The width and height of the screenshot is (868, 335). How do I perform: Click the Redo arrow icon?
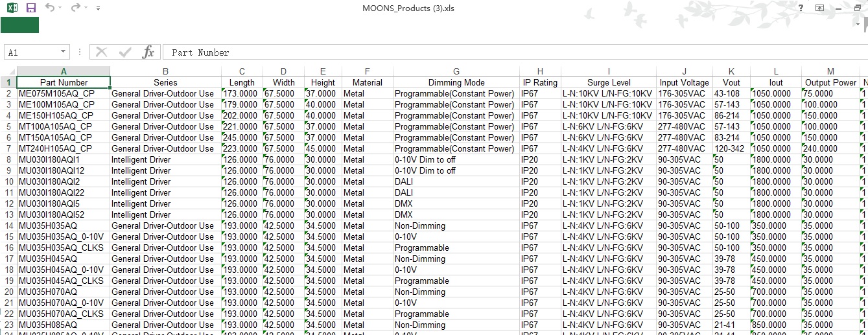pos(75,8)
